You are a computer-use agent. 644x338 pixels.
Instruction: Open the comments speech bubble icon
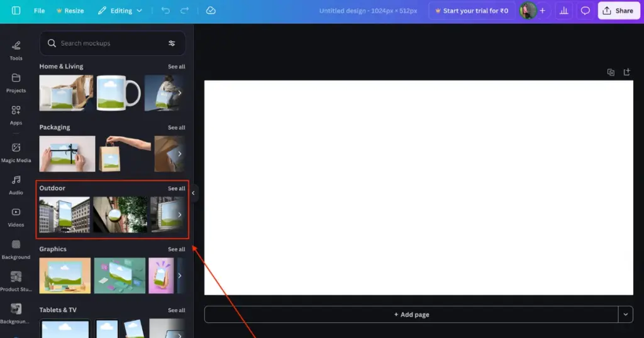click(x=586, y=11)
